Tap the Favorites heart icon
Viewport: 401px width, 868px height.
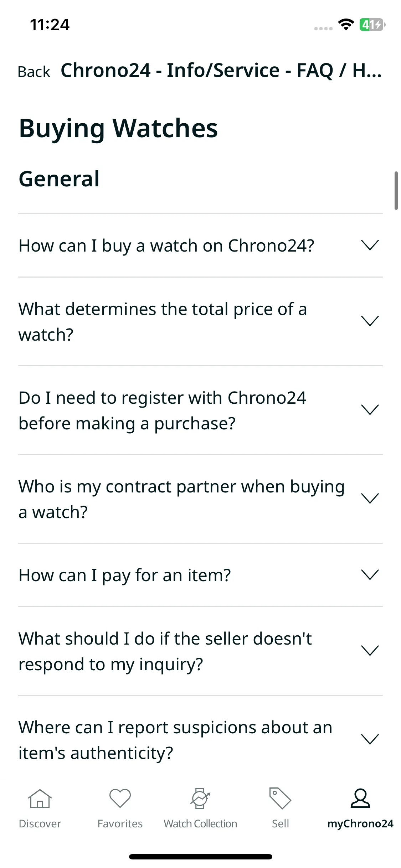click(x=120, y=798)
